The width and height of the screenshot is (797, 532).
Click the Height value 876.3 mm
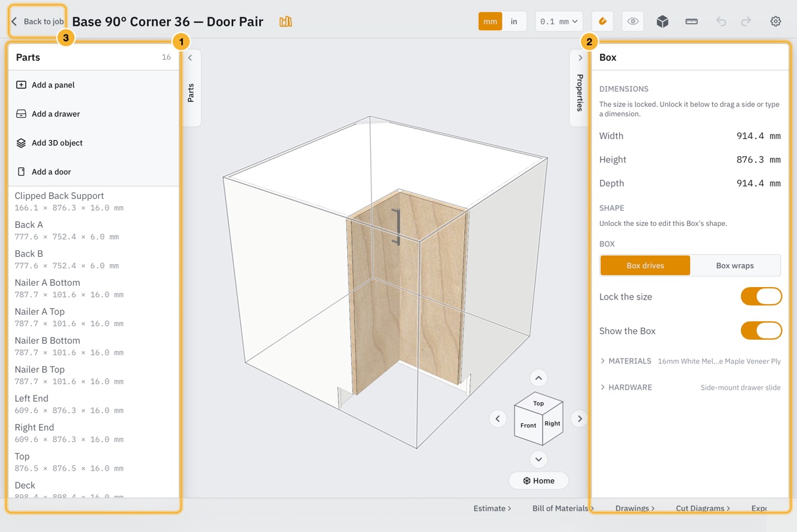click(x=758, y=160)
